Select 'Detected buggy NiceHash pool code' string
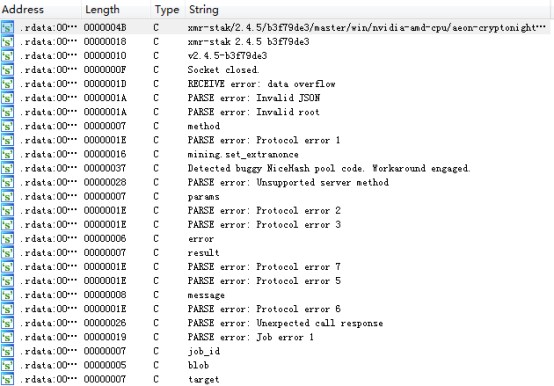This screenshot has height=386, width=554. (x=276, y=168)
